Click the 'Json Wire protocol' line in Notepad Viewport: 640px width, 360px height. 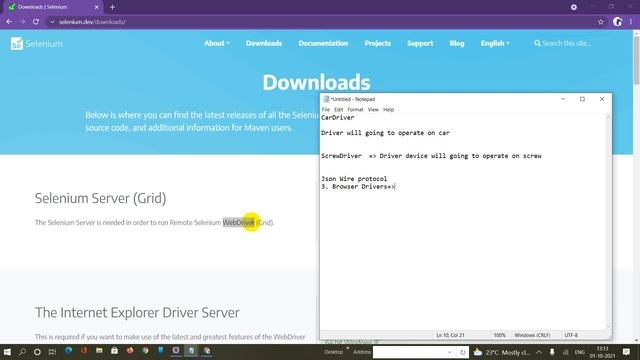point(354,179)
